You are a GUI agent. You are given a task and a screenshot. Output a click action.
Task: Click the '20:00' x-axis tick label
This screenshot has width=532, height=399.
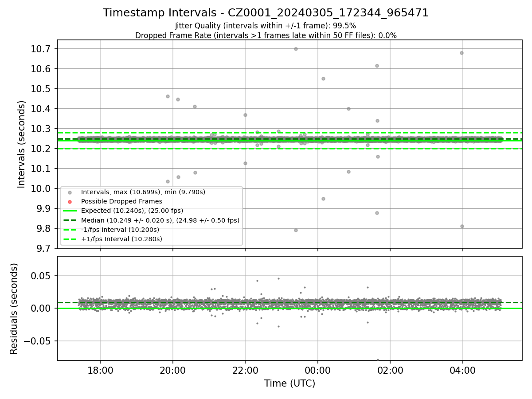[173, 370]
